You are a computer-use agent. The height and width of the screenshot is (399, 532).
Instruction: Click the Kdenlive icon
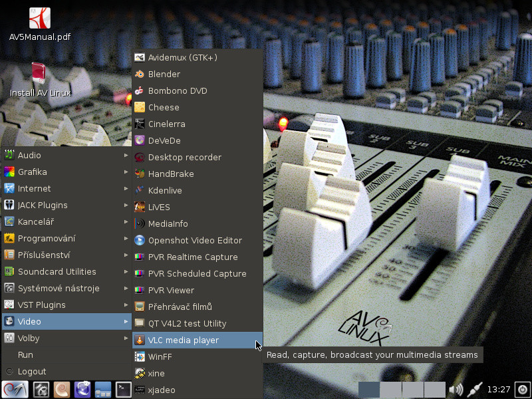click(140, 190)
